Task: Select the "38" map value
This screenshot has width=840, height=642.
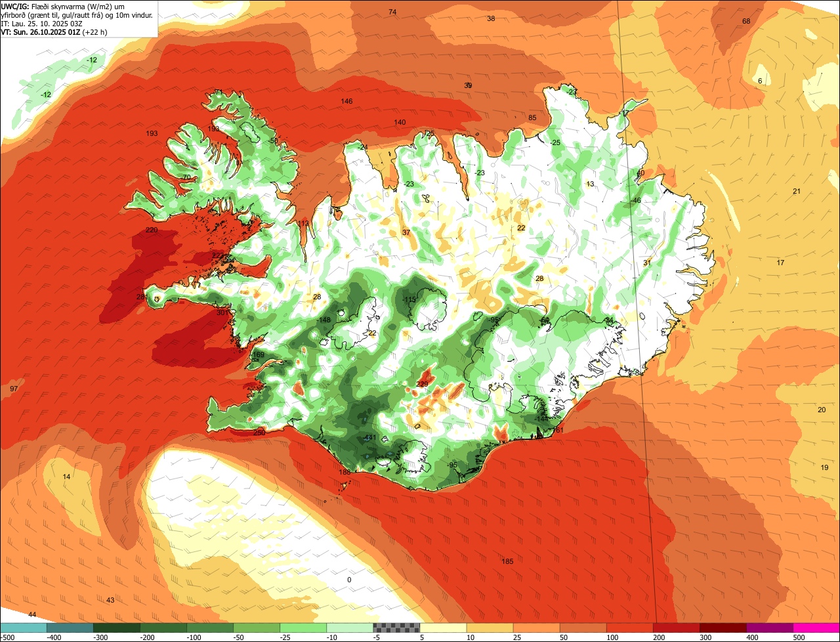Action: [x=491, y=18]
